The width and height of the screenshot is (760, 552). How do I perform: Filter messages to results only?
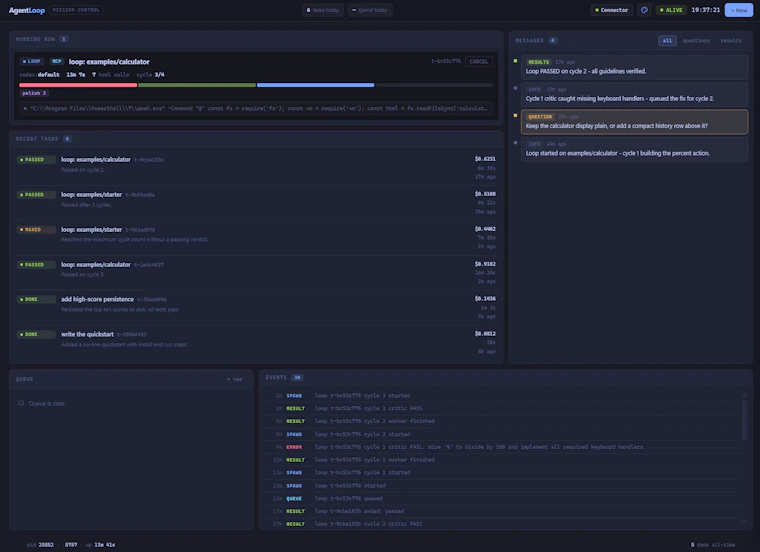pos(731,41)
